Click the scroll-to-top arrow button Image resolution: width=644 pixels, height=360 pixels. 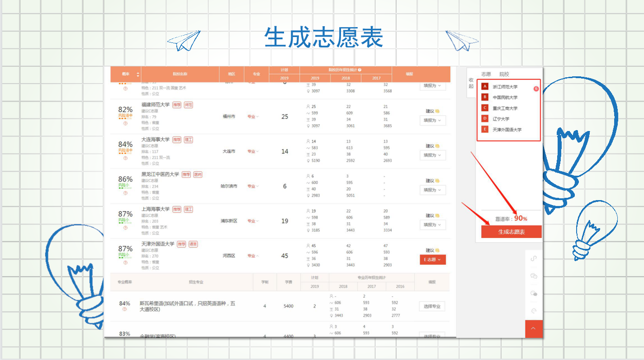click(533, 329)
